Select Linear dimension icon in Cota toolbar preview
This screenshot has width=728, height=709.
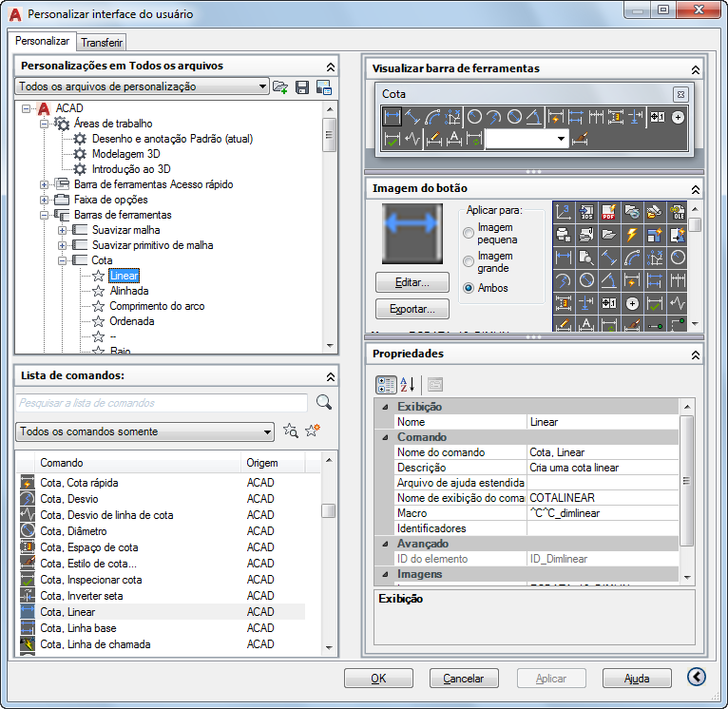point(392,117)
